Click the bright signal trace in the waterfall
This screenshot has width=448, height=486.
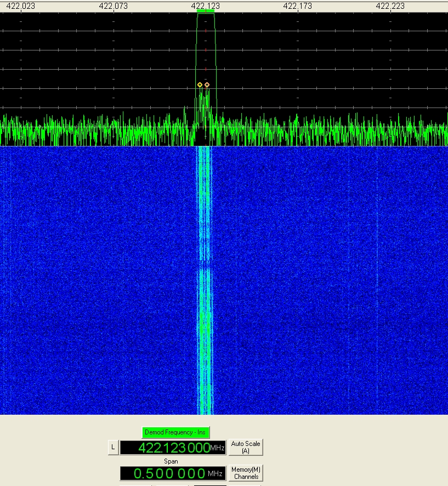(205, 329)
